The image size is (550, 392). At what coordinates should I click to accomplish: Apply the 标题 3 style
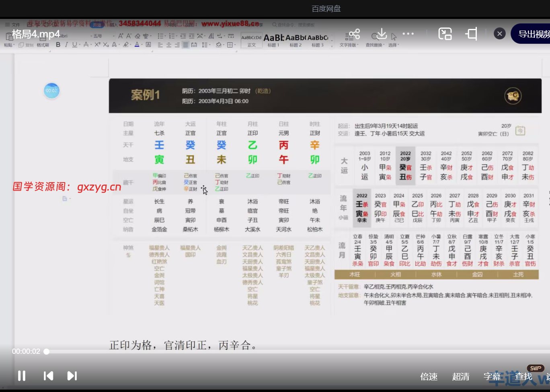(x=318, y=41)
